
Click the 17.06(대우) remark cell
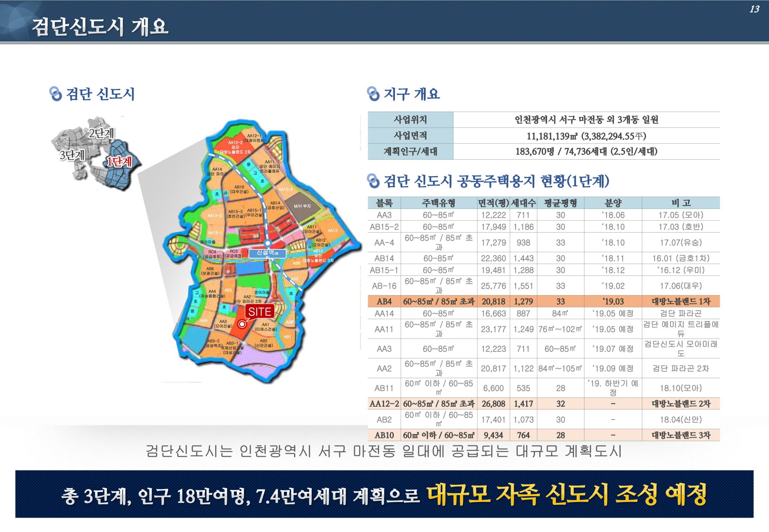click(x=680, y=286)
